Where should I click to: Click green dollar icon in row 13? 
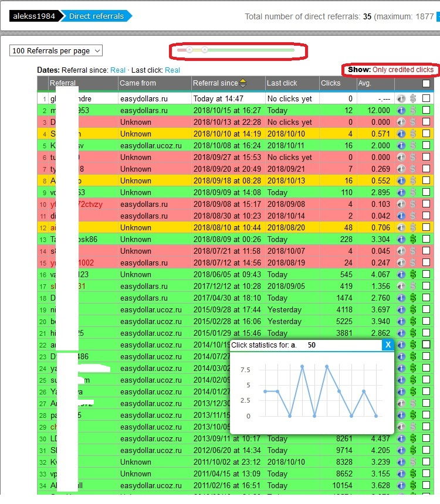pyautogui.click(x=413, y=239)
